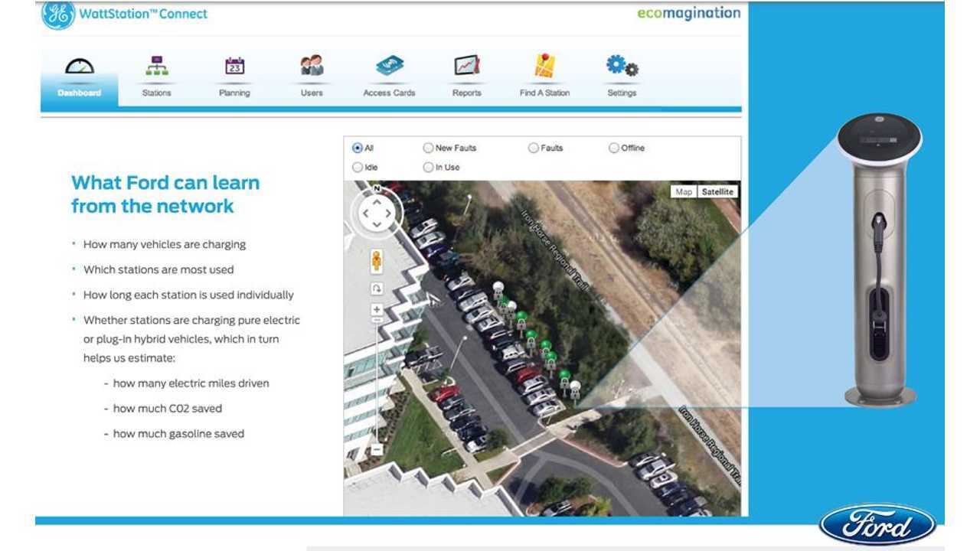Click 'How many vehicles are charging' text
The height and width of the screenshot is (551, 980).
(165, 245)
